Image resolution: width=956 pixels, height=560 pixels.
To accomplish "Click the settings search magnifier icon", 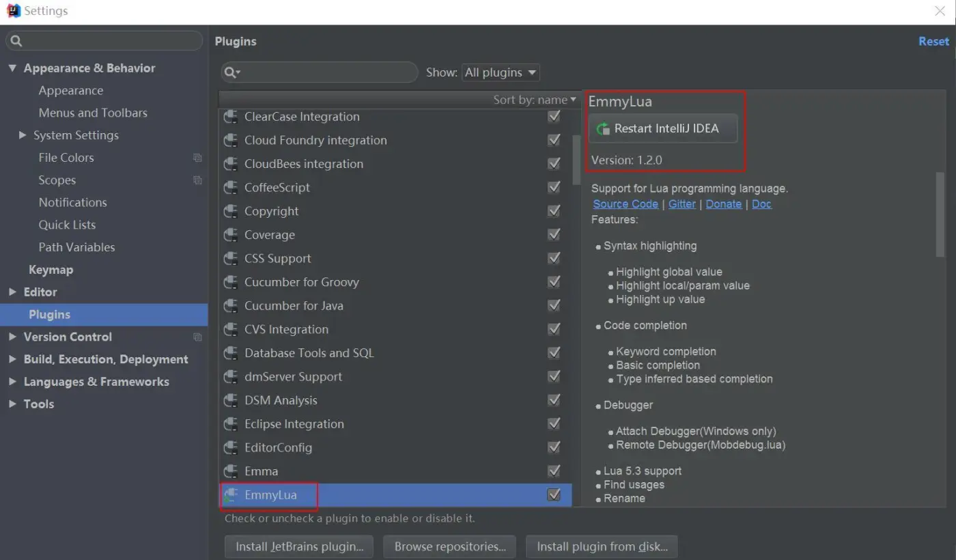I will [x=16, y=41].
